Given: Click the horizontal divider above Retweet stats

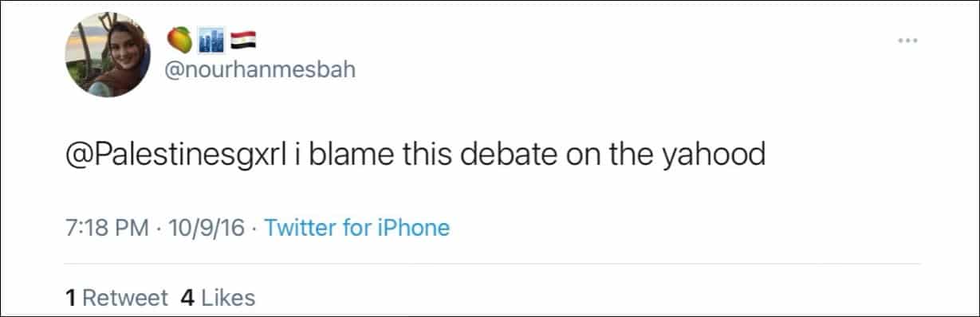Looking at the screenshot, I should coord(493,264).
